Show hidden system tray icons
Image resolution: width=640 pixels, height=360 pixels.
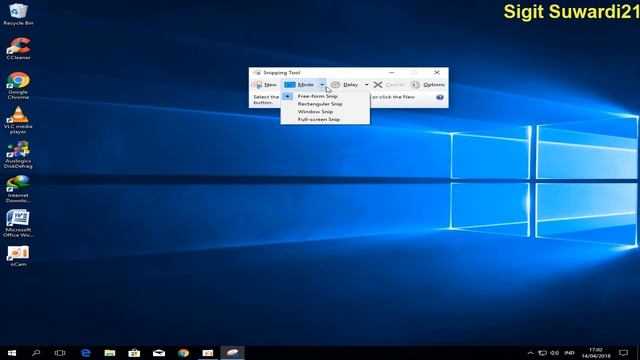click(530, 353)
